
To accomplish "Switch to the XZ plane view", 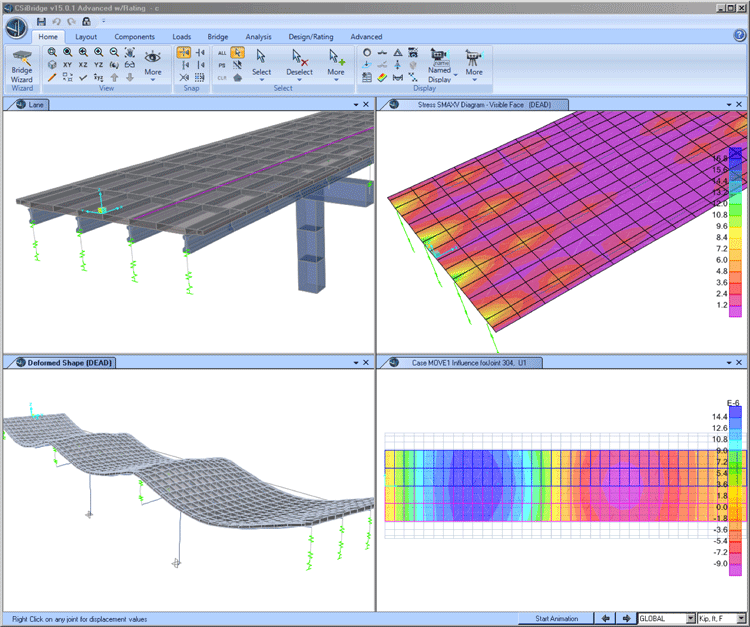I will coord(83,64).
